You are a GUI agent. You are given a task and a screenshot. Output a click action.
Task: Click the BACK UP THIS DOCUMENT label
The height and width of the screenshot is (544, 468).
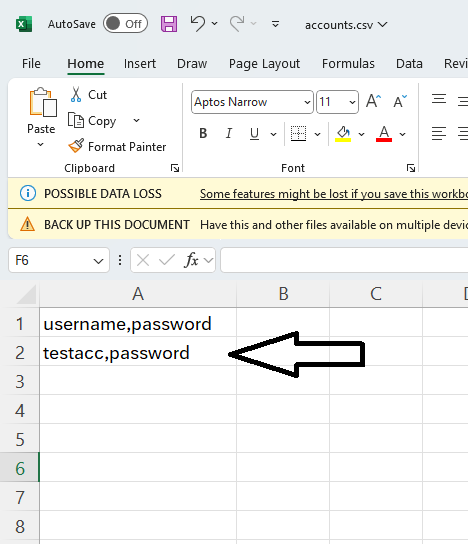(117, 224)
